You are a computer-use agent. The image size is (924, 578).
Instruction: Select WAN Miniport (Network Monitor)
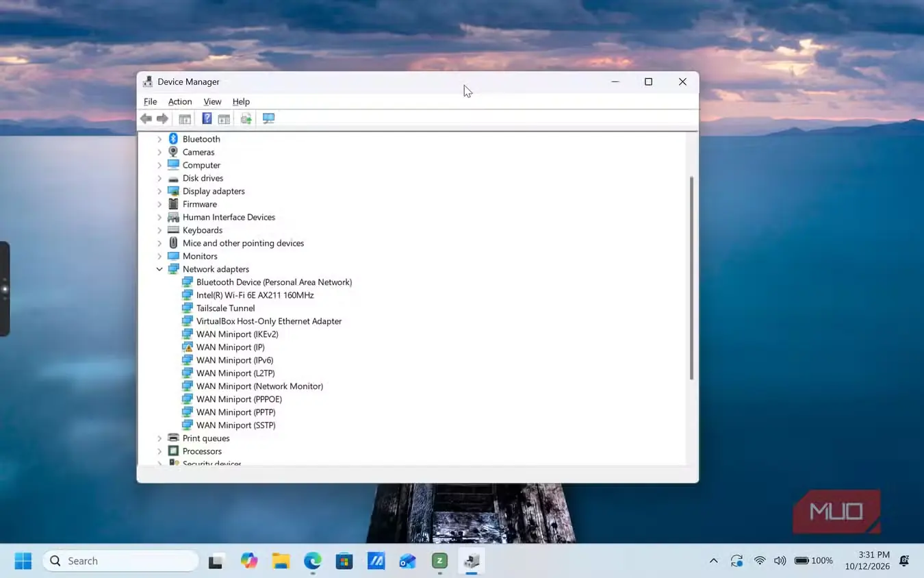click(x=259, y=386)
